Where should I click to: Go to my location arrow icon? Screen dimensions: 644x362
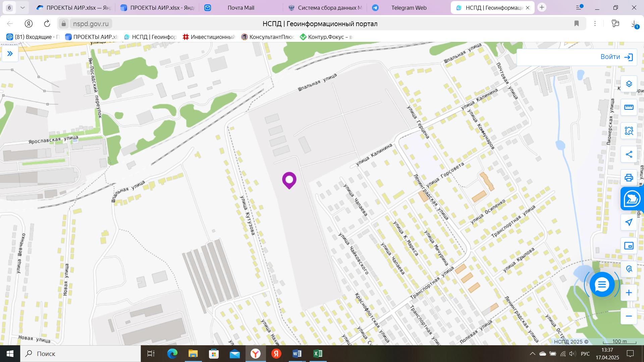coord(629,222)
